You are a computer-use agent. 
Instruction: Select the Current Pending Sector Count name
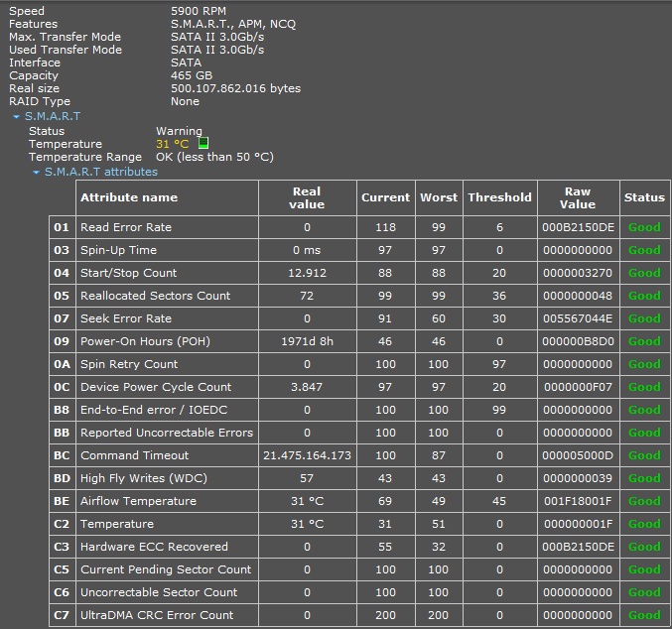coord(166,569)
